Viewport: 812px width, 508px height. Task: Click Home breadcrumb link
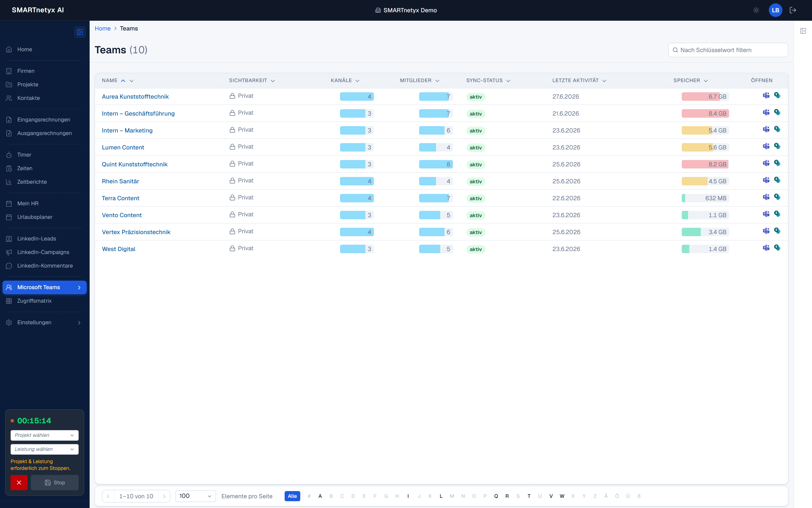(x=103, y=29)
